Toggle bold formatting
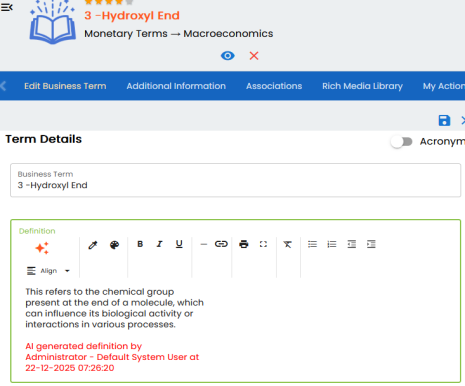 (x=140, y=244)
